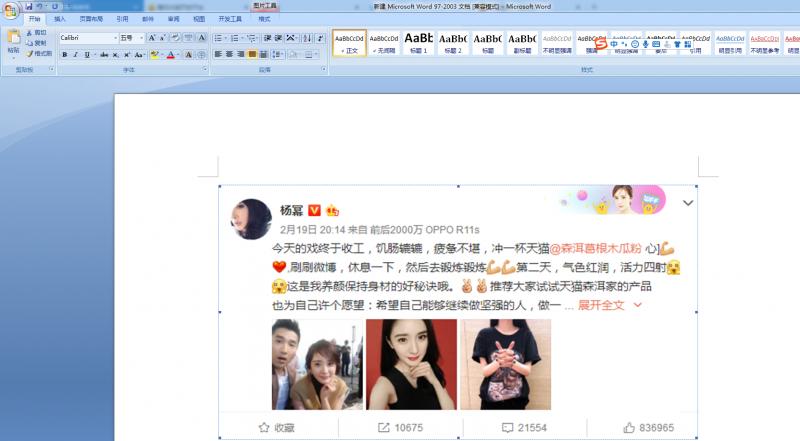Expand the Font (字体) dialog launcher

(206, 69)
